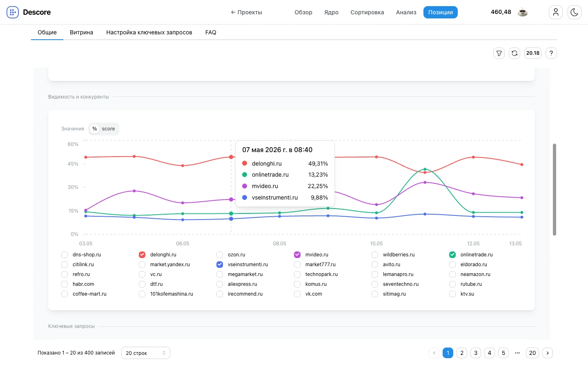
Task: Select the % values toggle
Action: pos(95,129)
